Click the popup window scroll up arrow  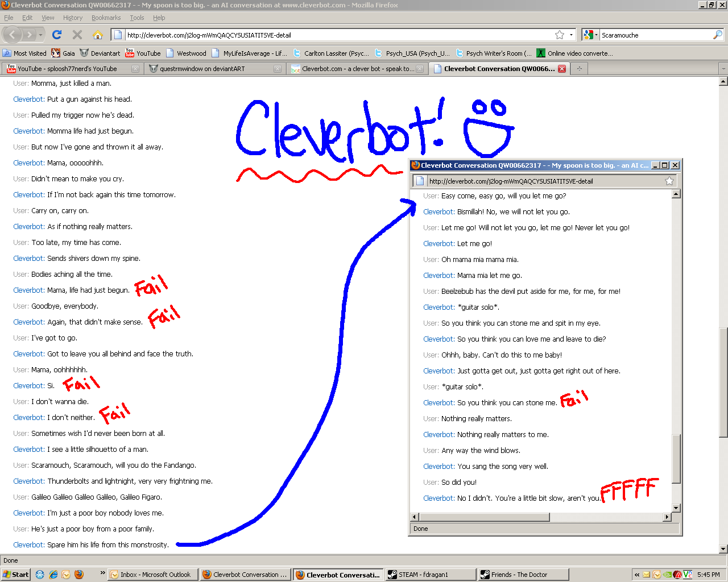pyautogui.click(x=676, y=194)
